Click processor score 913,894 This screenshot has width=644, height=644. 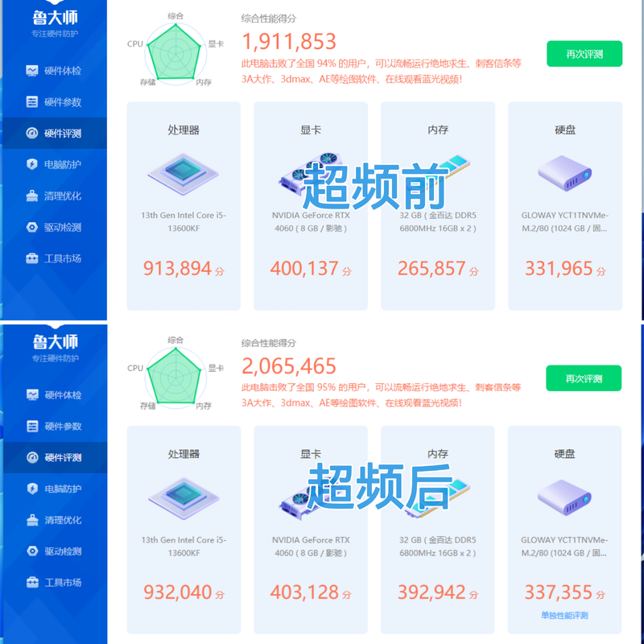point(177,269)
